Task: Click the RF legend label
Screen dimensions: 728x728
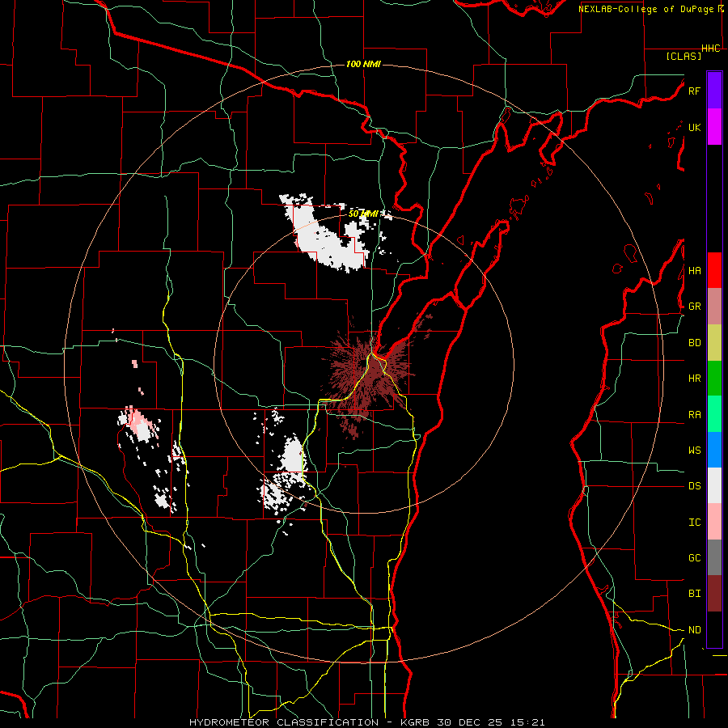Action: pos(694,91)
